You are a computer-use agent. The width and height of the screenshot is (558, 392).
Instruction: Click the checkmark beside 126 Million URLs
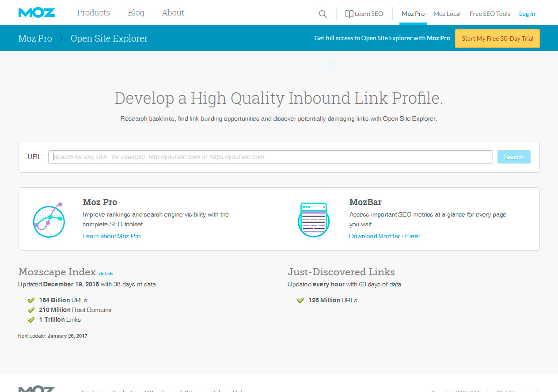pos(300,301)
